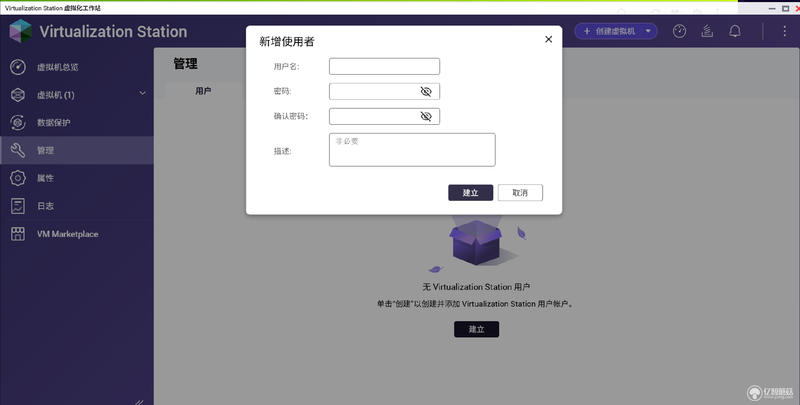This screenshot has width=800, height=405.
Task: Open the dropdown arrow beside 创建虚拟机
Action: 648,31
